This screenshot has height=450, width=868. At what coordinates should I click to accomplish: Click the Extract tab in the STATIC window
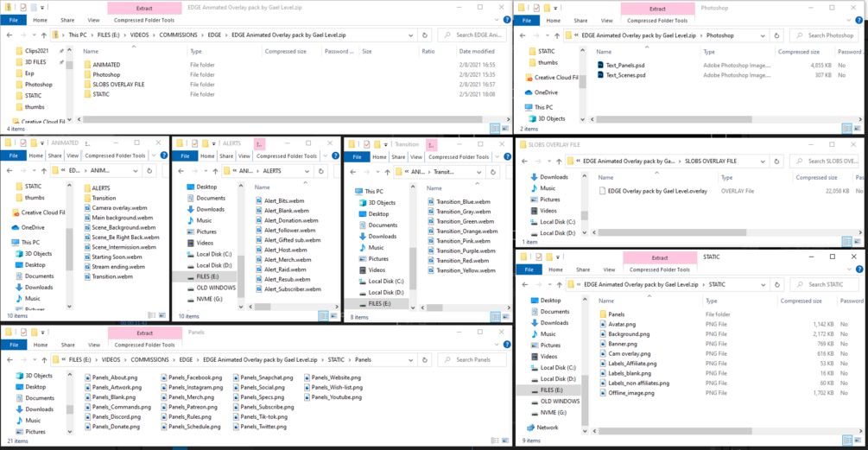[x=660, y=257]
